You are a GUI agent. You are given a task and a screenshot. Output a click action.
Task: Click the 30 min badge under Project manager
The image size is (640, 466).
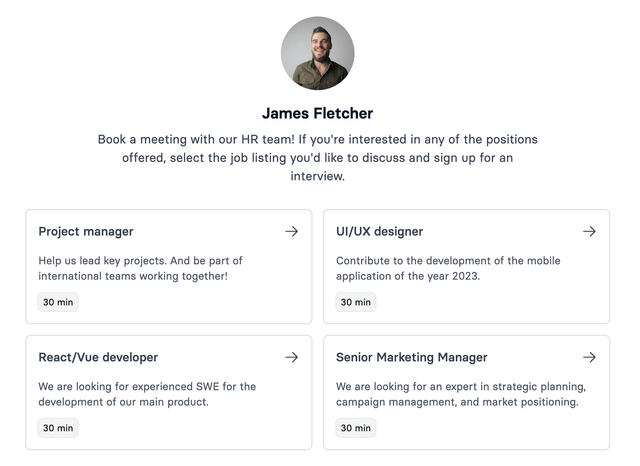[58, 302]
